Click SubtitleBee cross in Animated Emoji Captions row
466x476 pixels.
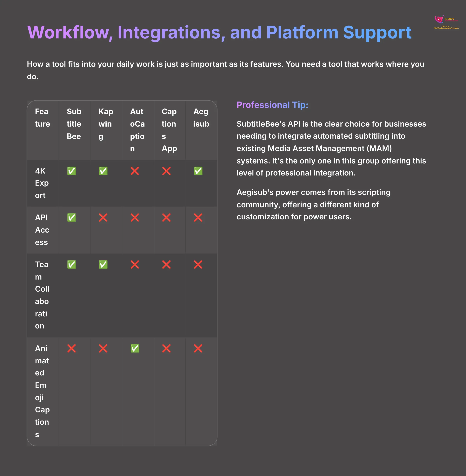point(71,348)
